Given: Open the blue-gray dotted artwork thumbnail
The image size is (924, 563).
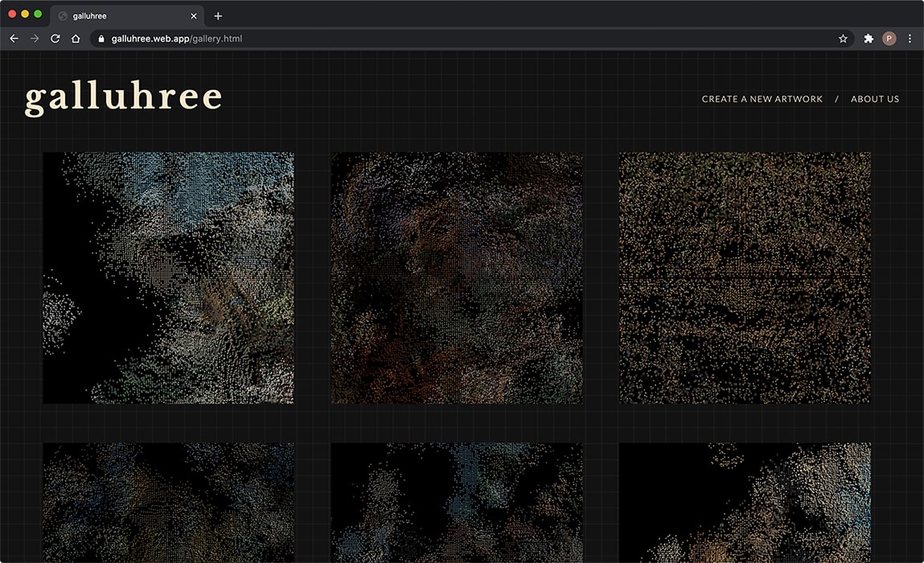Looking at the screenshot, I should click(169, 277).
